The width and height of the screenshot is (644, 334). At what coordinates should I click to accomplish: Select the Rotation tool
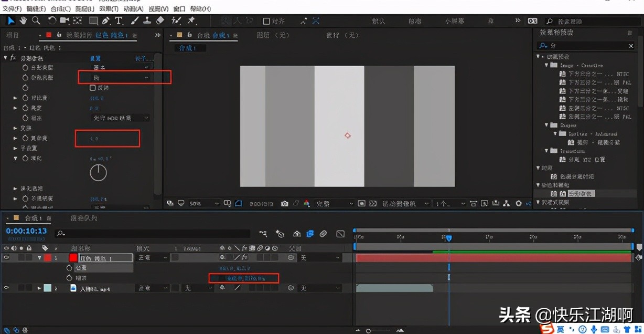click(x=52, y=20)
